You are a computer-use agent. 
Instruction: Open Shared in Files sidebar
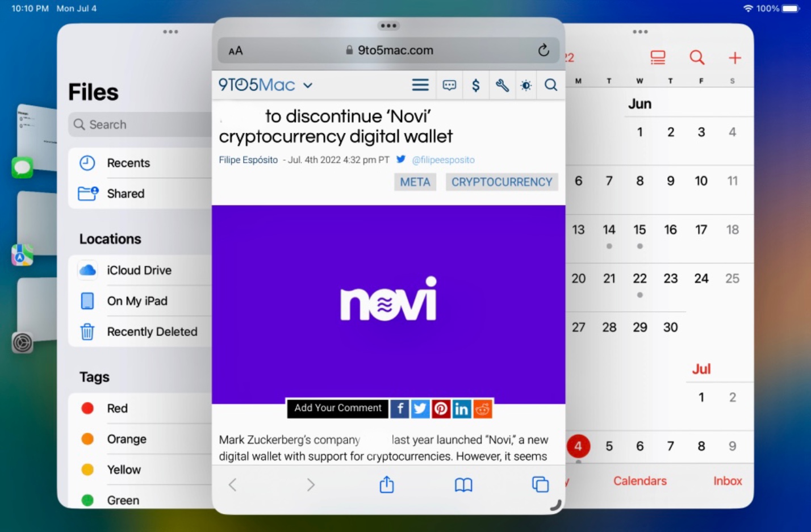[140, 194]
